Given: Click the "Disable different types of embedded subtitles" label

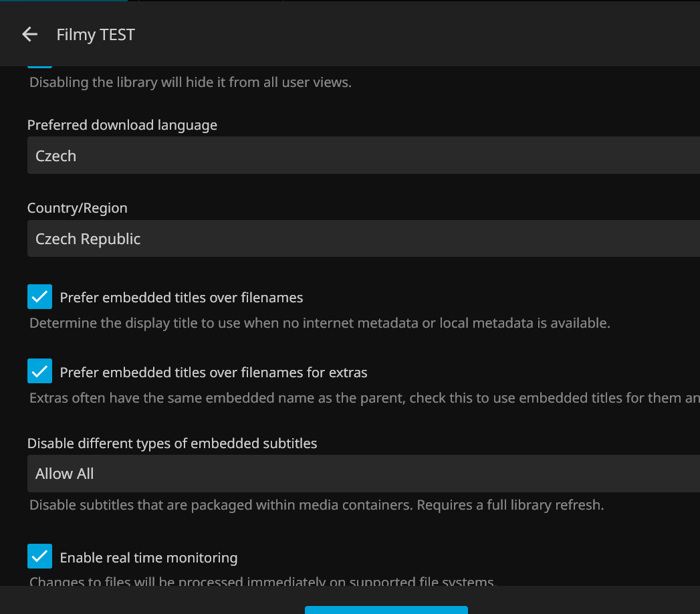Looking at the screenshot, I should pyautogui.click(x=172, y=443).
